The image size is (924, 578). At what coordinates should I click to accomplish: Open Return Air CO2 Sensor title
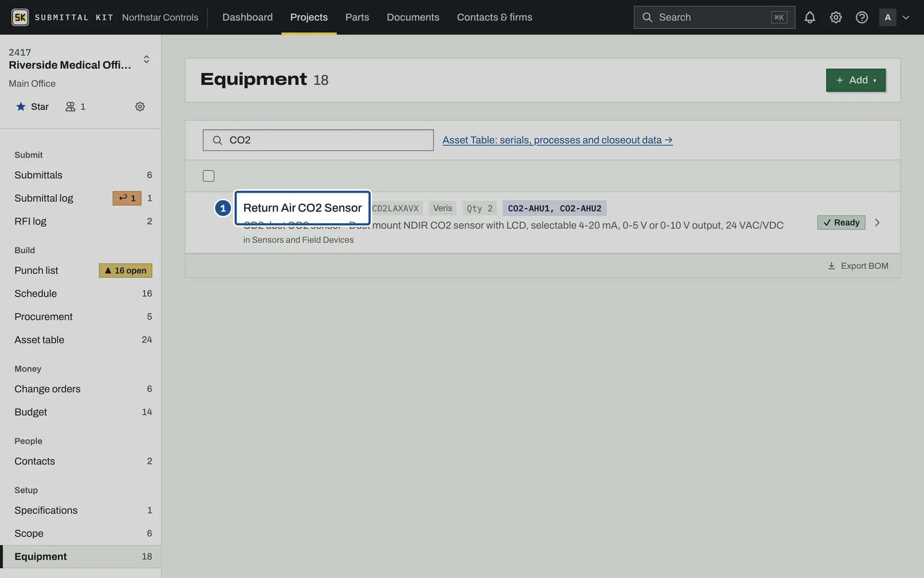click(x=303, y=208)
